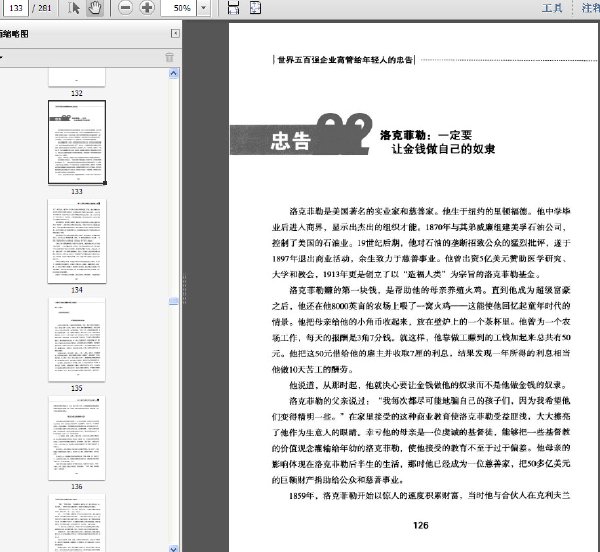Image resolution: width=600 pixels, height=552 pixels.
Task: Select page 135 thumbnail
Action: (x=77, y=339)
